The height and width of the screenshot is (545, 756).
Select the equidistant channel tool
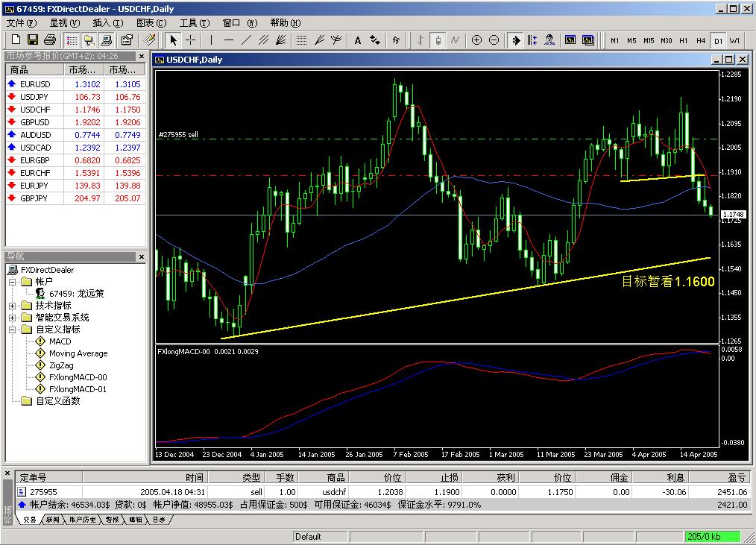click(x=263, y=40)
